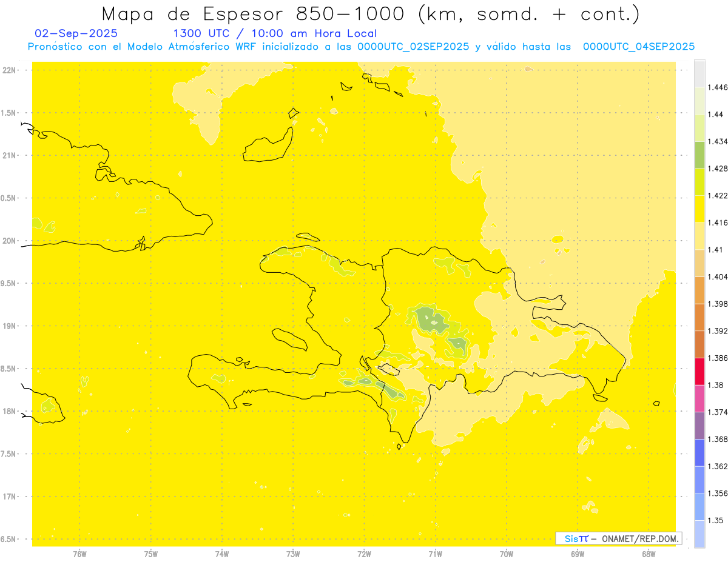This screenshot has height=562, width=728.
Task: Click the longitude label "75W"
Action: point(150,554)
